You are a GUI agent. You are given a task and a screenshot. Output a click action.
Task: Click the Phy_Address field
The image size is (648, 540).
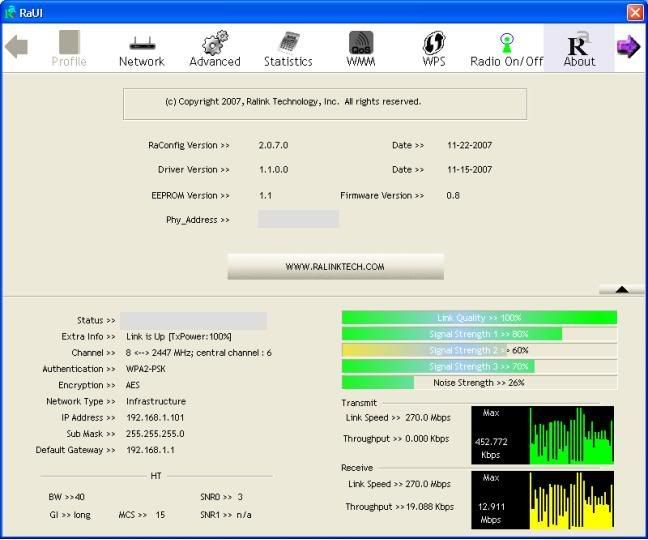pos(298,219)
